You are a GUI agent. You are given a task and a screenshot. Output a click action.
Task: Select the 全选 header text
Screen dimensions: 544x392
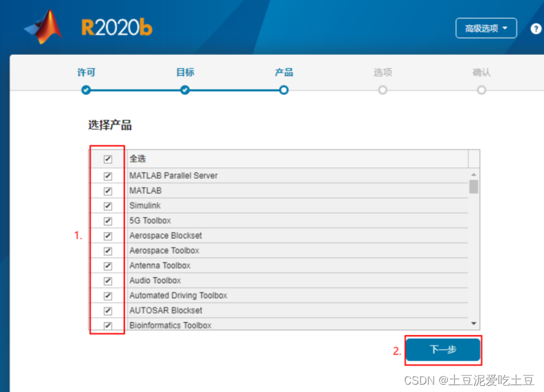click(x=138, y=159)
